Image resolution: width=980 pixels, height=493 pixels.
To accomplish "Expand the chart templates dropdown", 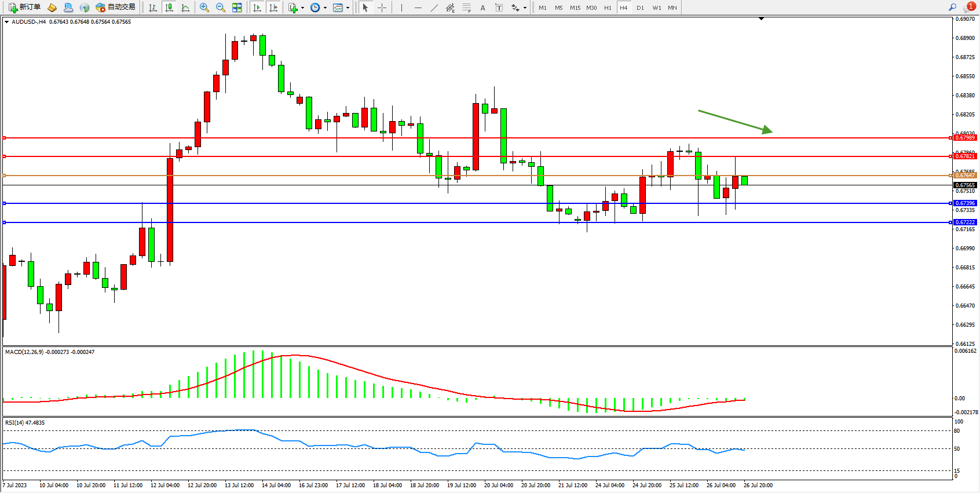I will click(348, 8).
